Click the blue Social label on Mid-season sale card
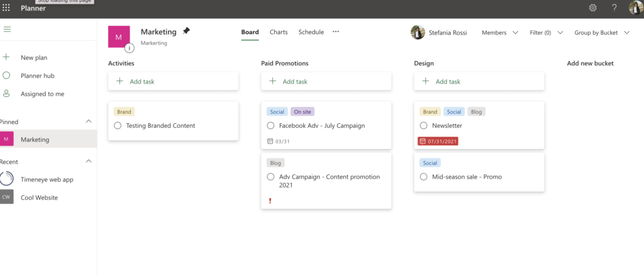Viewport: 644px width, 275px height. [x=430, y=163]
